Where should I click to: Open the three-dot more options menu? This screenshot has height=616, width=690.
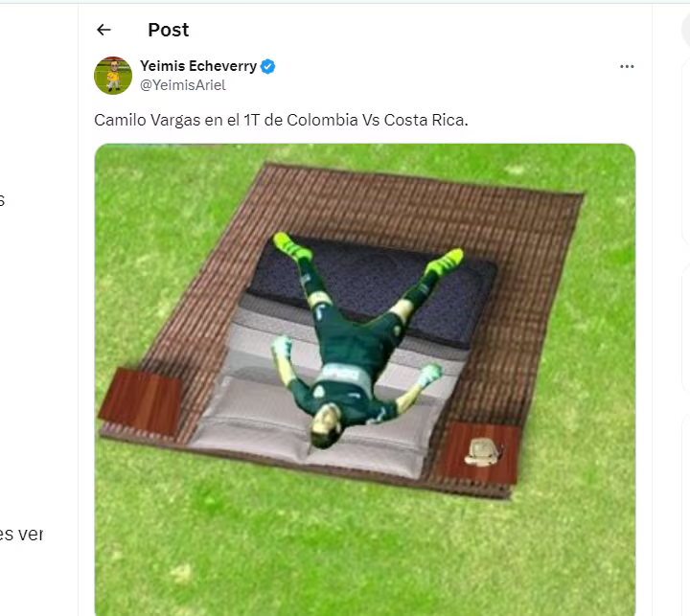point(627,66)
